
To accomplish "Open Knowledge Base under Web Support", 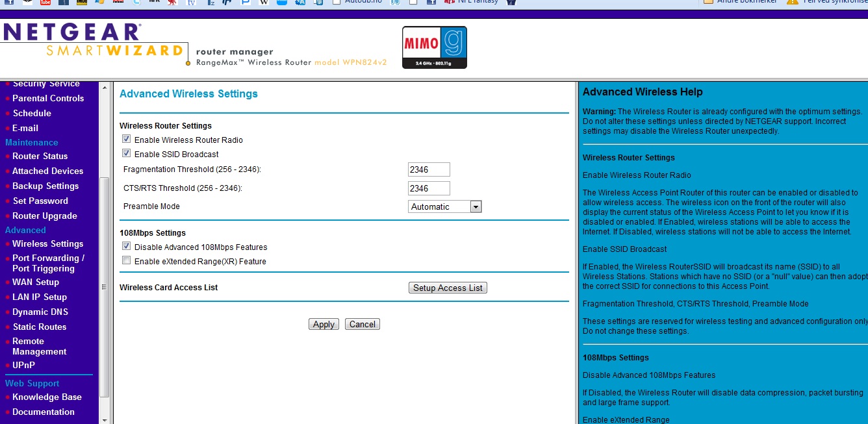I will click(47, 397).
